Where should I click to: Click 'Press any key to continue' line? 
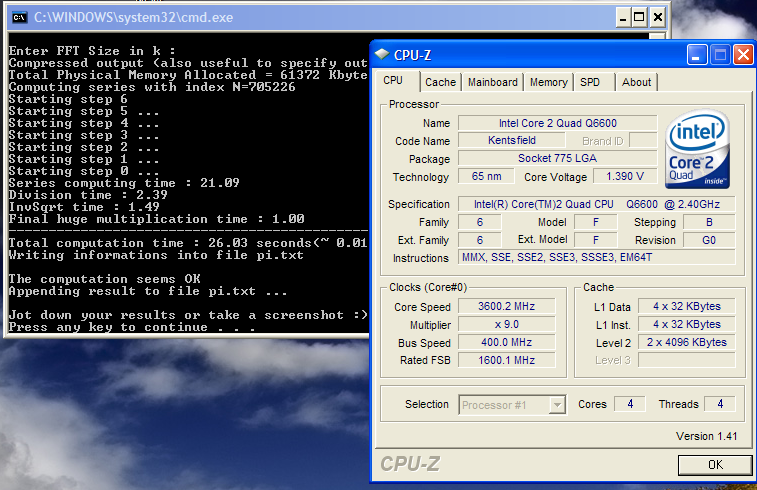point(132,327)
